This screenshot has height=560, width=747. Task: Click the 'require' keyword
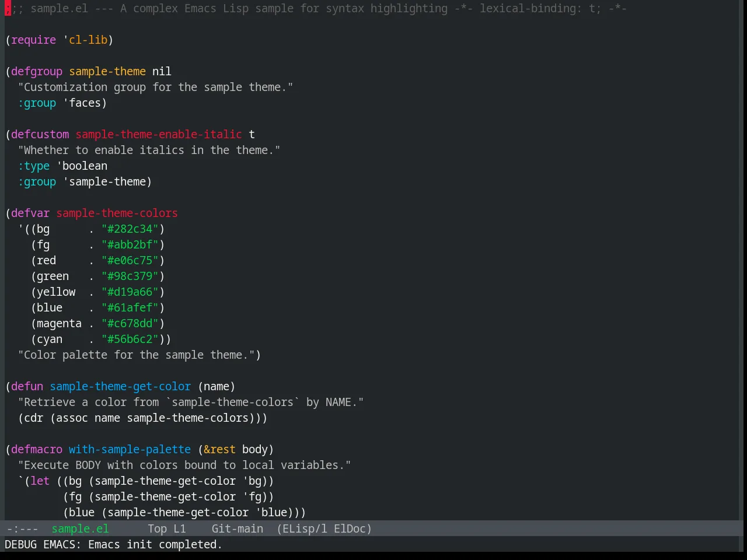click(33, 40)
